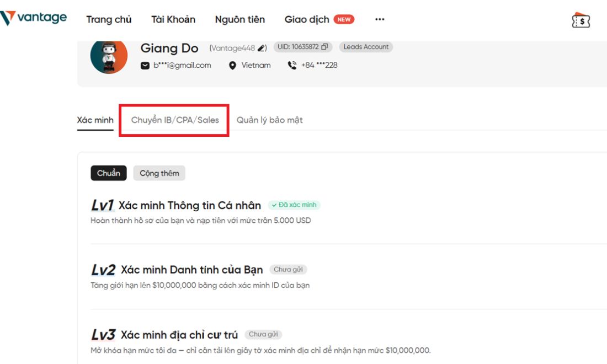607x364 pixels.
Task: Click the Vantage logo
Action: pyautogui.click(x=34, y=18)
